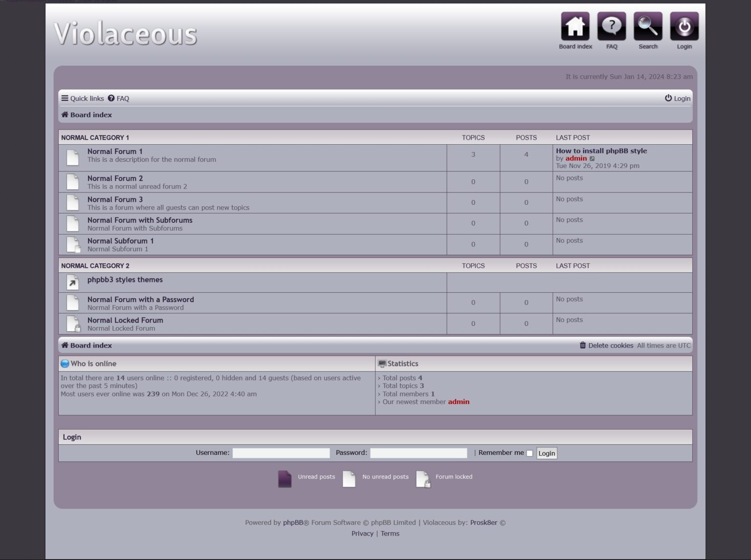Open the FAQ question mark icon
The image size is (751, 560).
(611, 27)
